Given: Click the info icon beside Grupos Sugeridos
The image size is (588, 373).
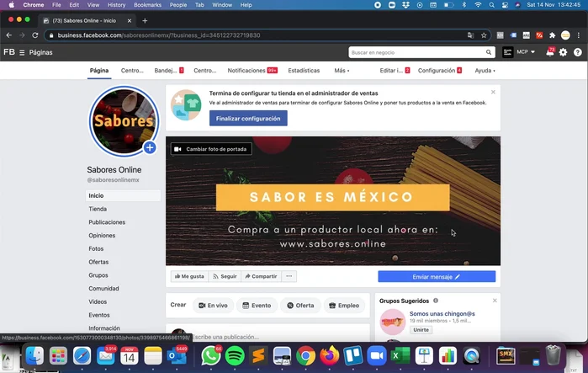Looking at the screenshot, I should coord(436,301).
